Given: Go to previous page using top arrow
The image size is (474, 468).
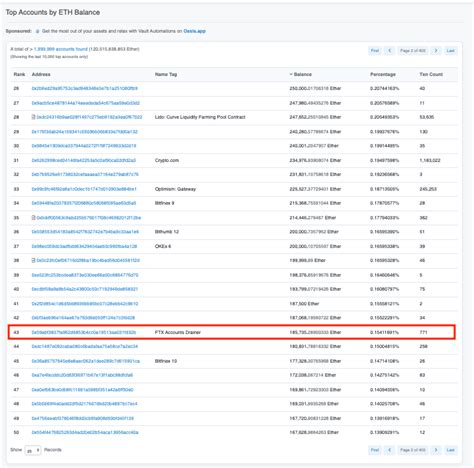Looking at the screenshot, I should [389, 51].
